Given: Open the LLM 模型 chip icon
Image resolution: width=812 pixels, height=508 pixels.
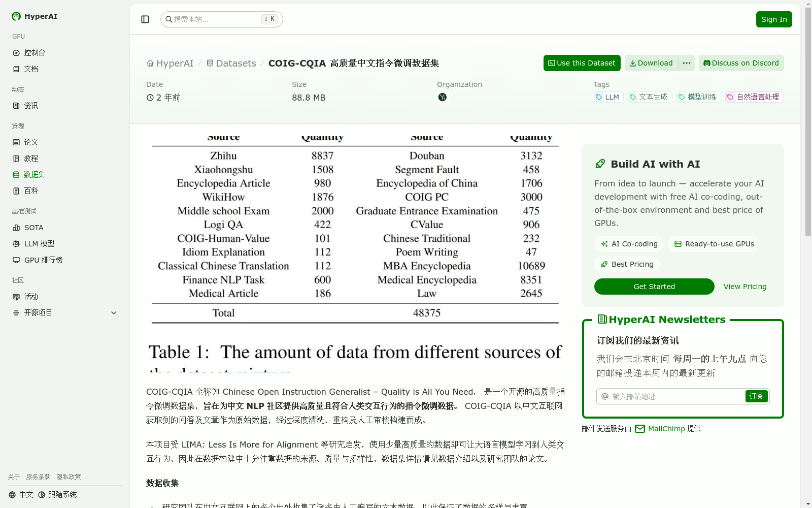Looking at the screenshot, I should pyautogui.click(x=16, y=244).
